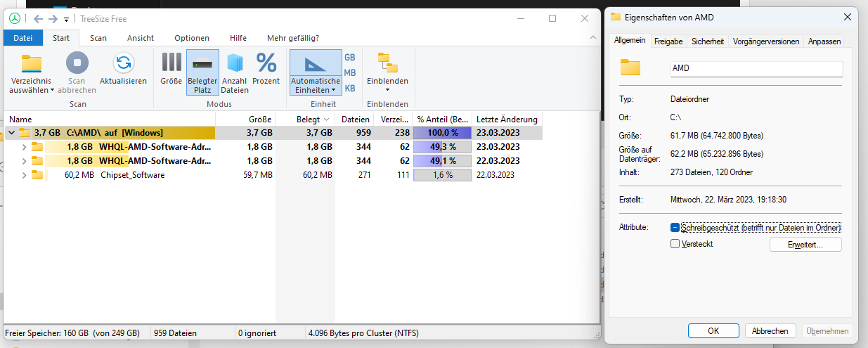Go back with the left arrow
Viewport: 868px width, 348px height.
pyautogui.click(x=39, y=19)
